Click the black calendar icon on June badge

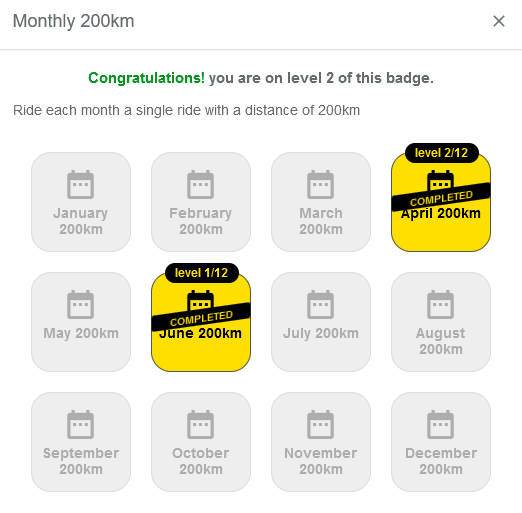tap(200, 301)
